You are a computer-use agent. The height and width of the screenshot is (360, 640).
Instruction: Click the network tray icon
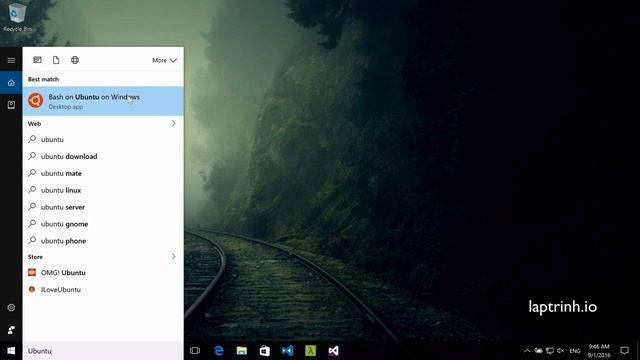click(550, 351)
